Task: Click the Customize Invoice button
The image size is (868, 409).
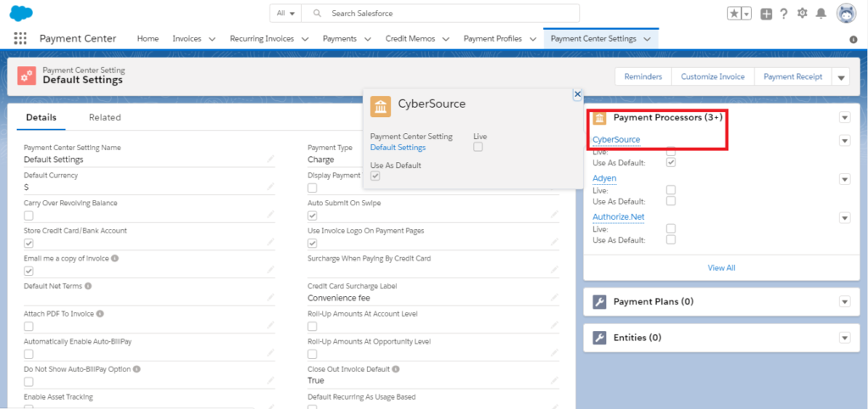Action: 712,76
